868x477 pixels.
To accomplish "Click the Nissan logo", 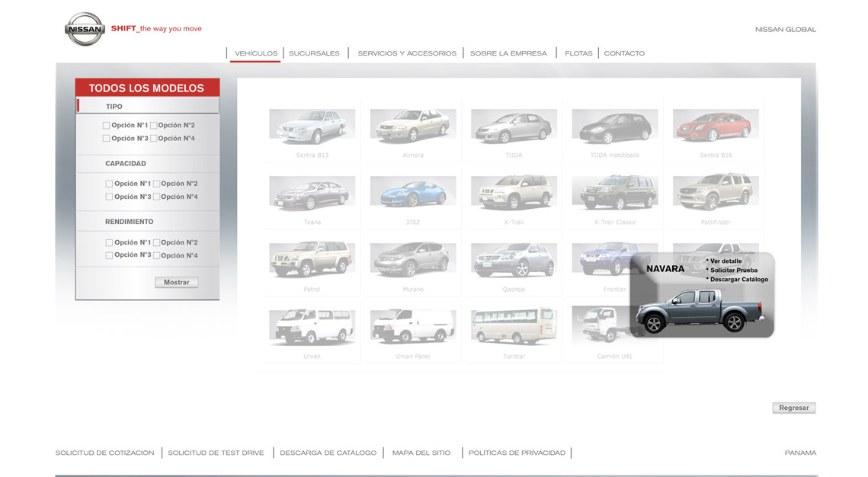I will click(85, 29).
